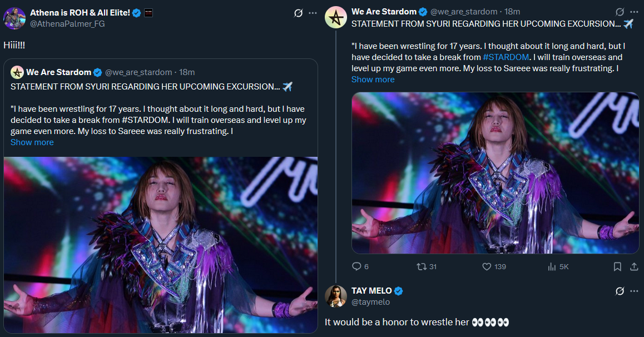Expand Show more in Athena's quoted tweet
This screenshot has height=337, width=644.
[32, 142]
